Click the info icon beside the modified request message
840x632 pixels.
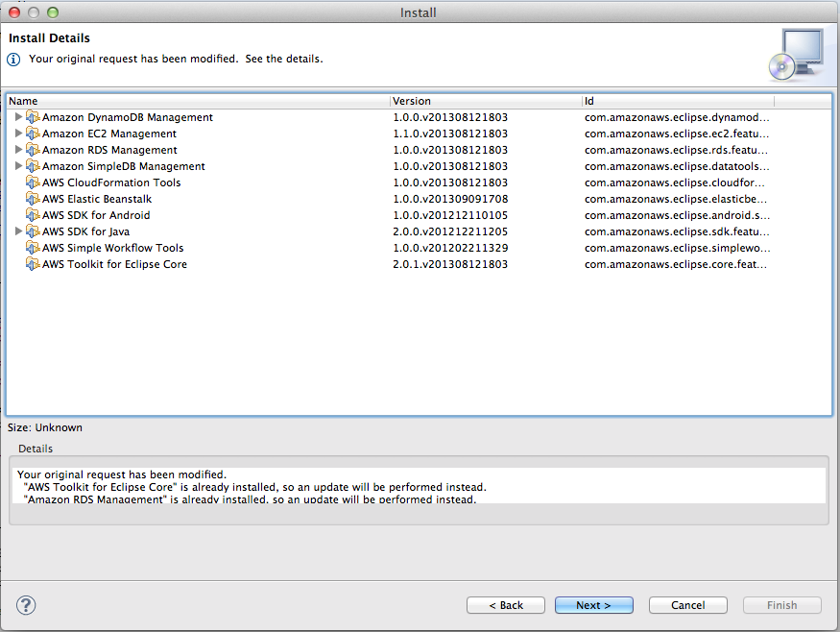[13, 59]
